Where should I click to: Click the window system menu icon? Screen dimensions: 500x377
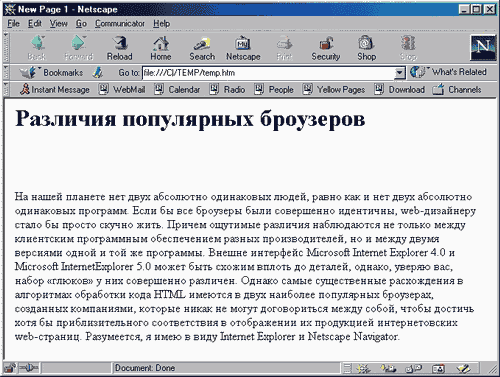point(10,9)
